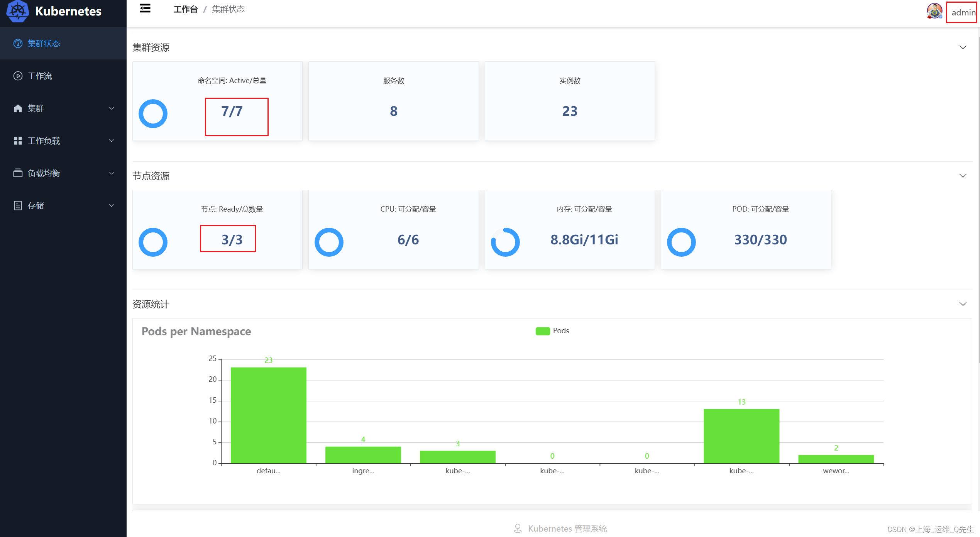The image size is (980, 537).
Task: Click the 8.8Gi/11Gi memory value
Action: pos(584,240)
